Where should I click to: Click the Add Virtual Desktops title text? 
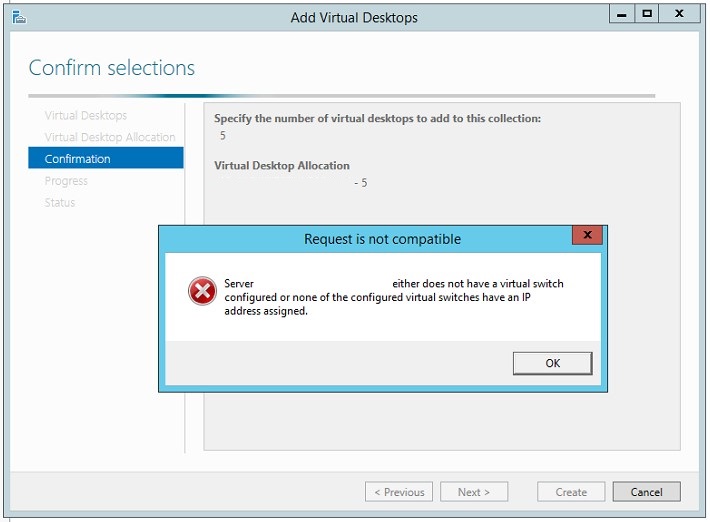tap(354, 17)
